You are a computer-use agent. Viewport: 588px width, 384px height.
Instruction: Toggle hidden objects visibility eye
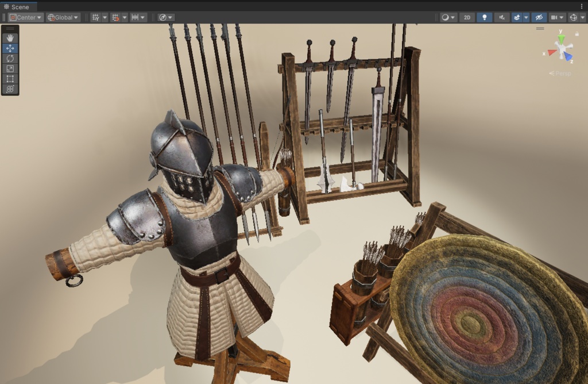coord(539,17)
